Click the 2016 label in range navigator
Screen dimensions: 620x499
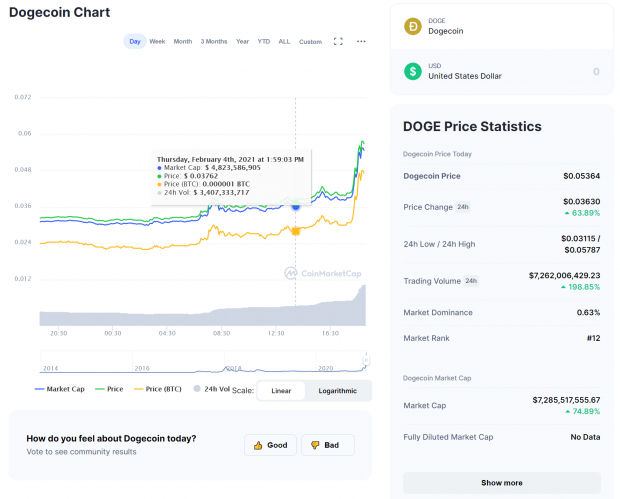pos(142,368)
